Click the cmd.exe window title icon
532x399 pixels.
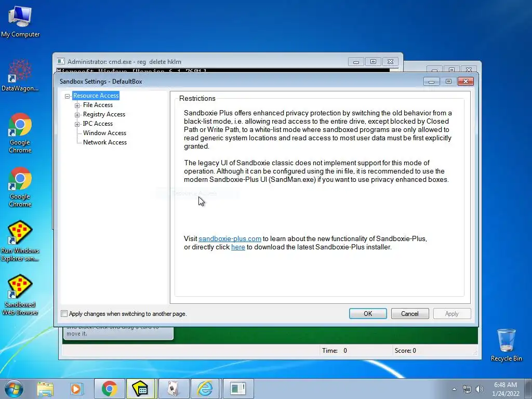(61, 61)
